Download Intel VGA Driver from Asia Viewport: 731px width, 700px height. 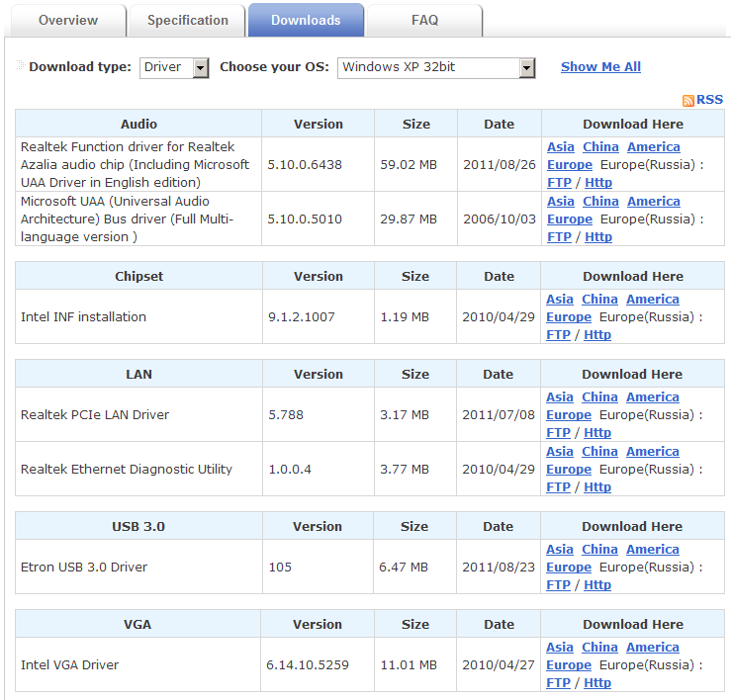pos(559,648)
